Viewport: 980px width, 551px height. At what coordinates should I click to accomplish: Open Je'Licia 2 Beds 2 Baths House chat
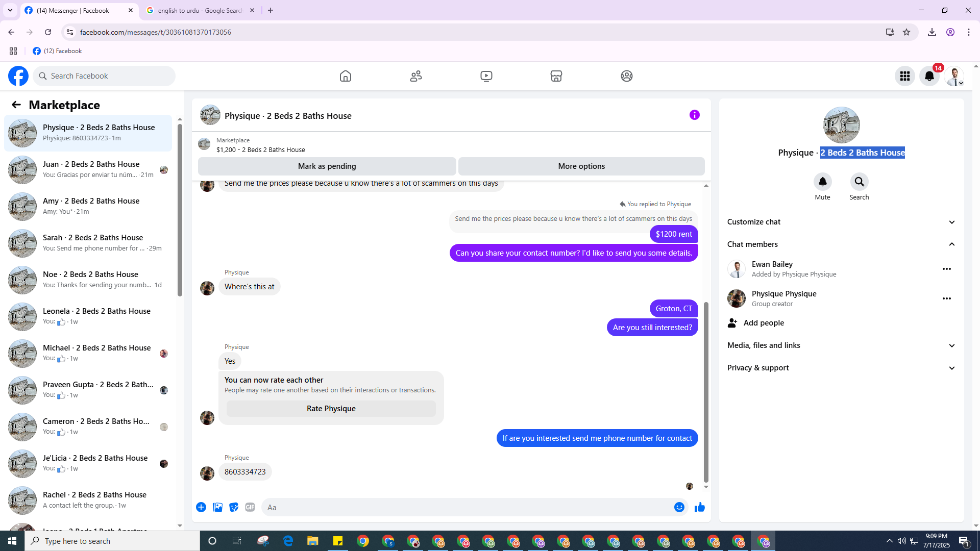tap(88, 464)
